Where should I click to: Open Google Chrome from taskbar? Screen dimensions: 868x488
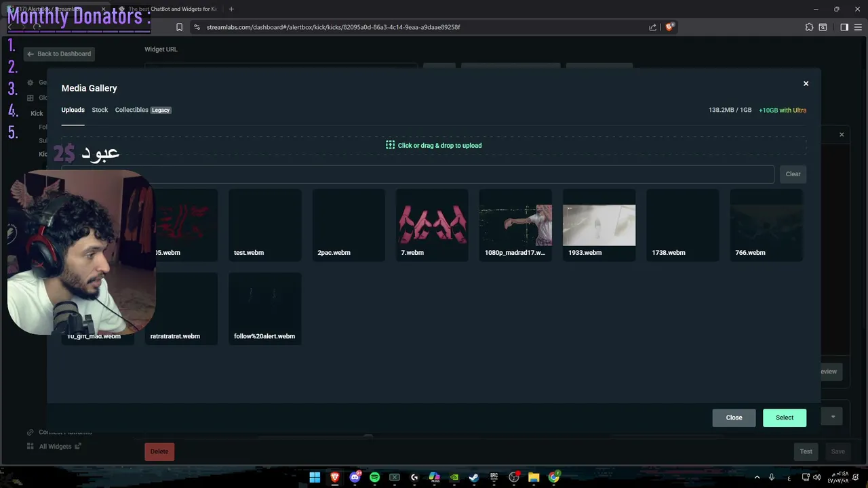click(x=554, y=477)
